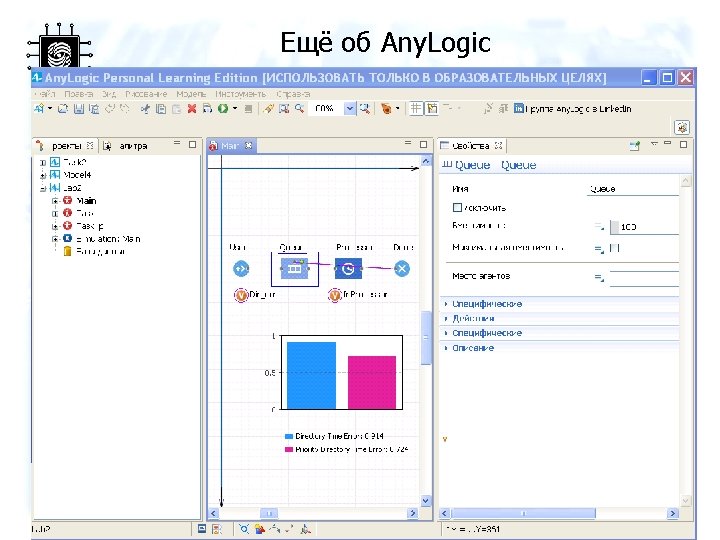
Task: Switch to the Проекты tab
Action: click(65, 146)
